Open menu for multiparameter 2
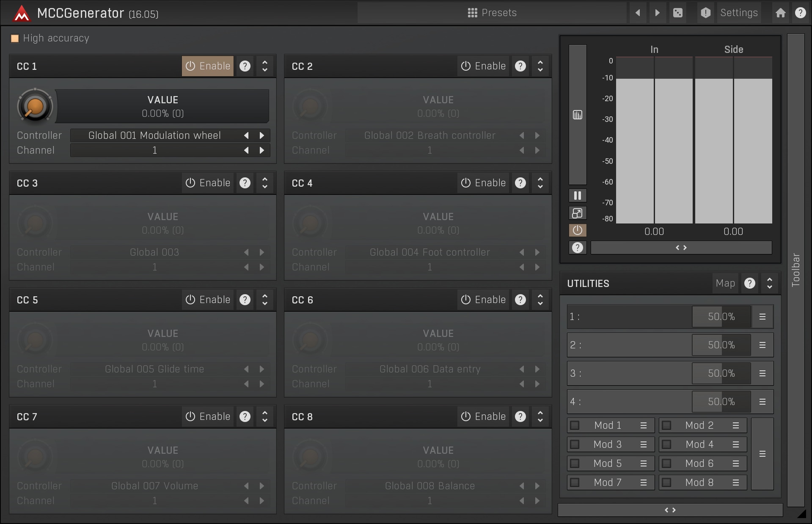 pyautogui.click(x=762, y=345)
